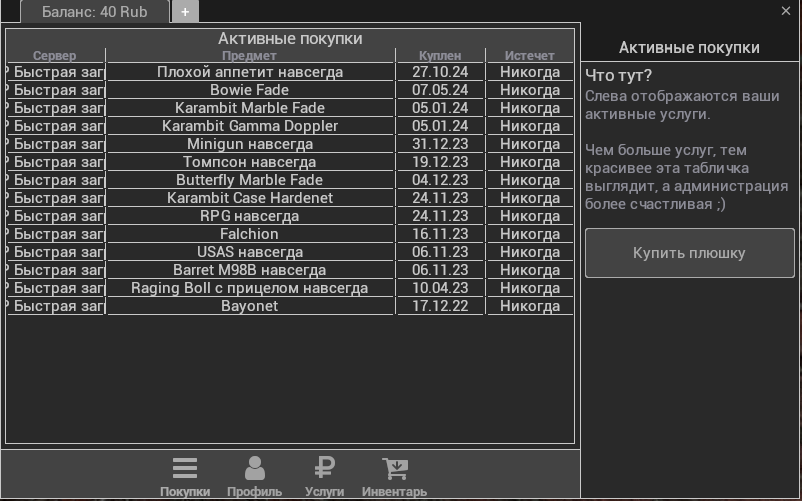Sort by the Сервер column header
The width and height of the screenshot is (802, 501).
click(x=55, y=56)
